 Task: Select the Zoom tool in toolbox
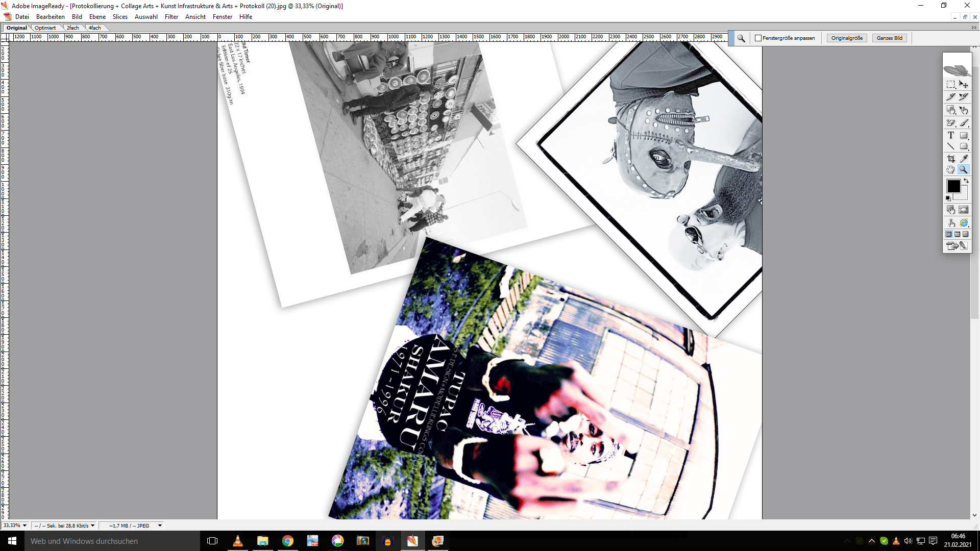coord(964,170)
